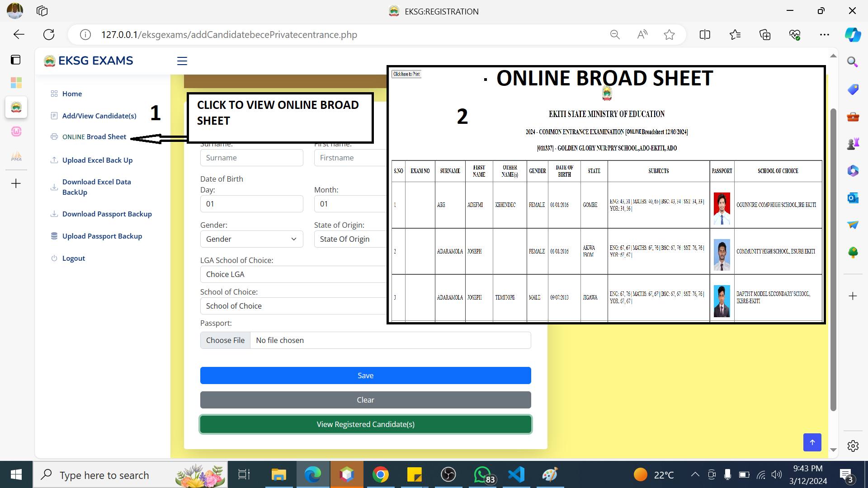868x488 pixels.
Task: Open Add/View Candidate(s) menu item
Action: [99, 116]
